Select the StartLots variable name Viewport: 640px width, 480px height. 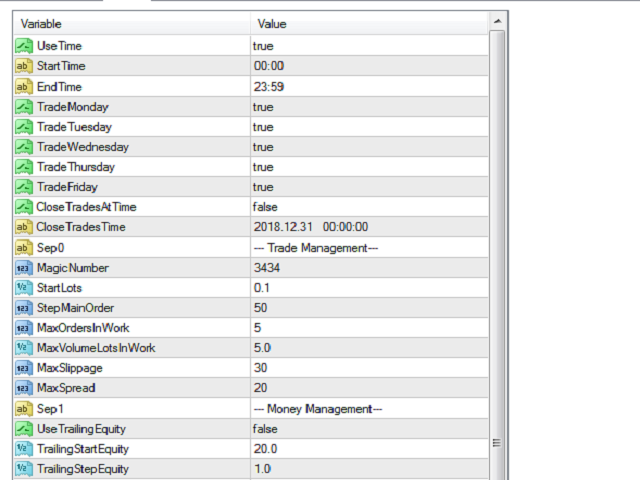click(x=59, y=288)
